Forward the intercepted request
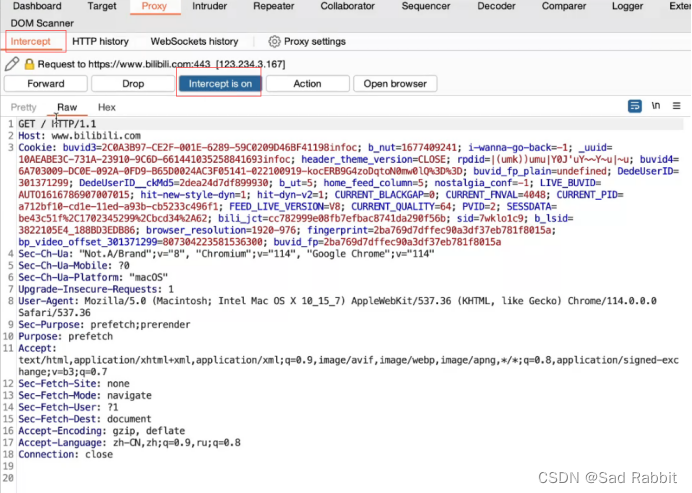The height and width of the screenshot is (493, 692). coord(45,83)
